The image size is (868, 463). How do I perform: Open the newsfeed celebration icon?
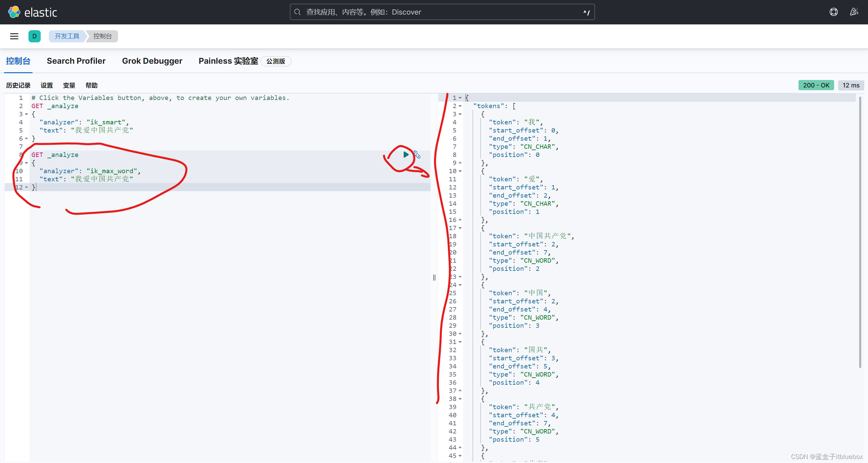(854, 12)
